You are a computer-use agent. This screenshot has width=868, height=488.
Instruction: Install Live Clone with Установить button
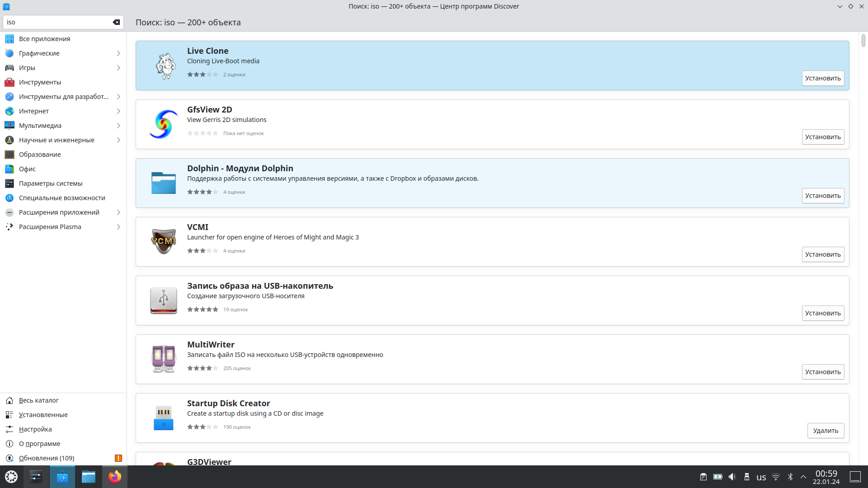(x=823, y=78)
